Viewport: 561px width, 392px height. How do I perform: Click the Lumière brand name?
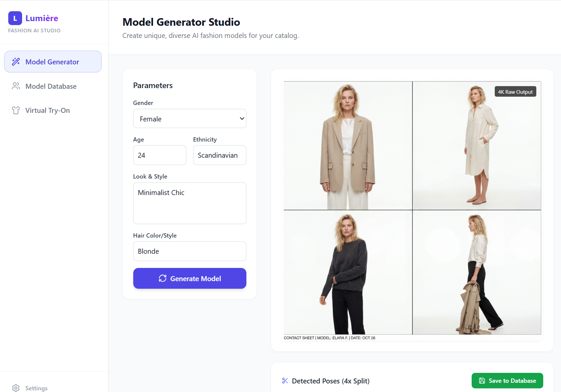pyautogui.click(x=42, y=18)
